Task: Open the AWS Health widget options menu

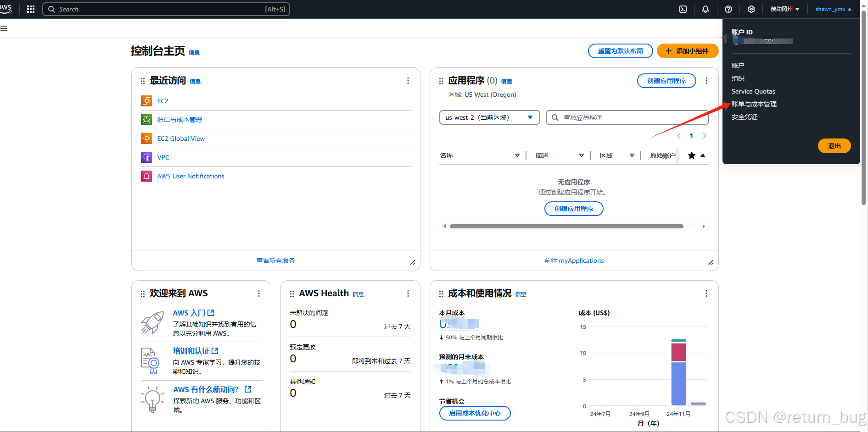Action: coord(408,294)
